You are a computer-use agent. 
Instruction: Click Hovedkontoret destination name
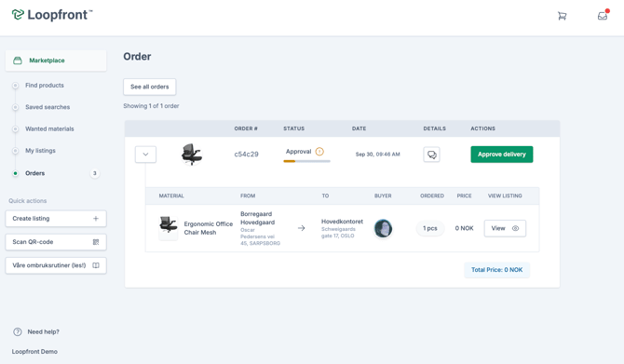point(342,222)
